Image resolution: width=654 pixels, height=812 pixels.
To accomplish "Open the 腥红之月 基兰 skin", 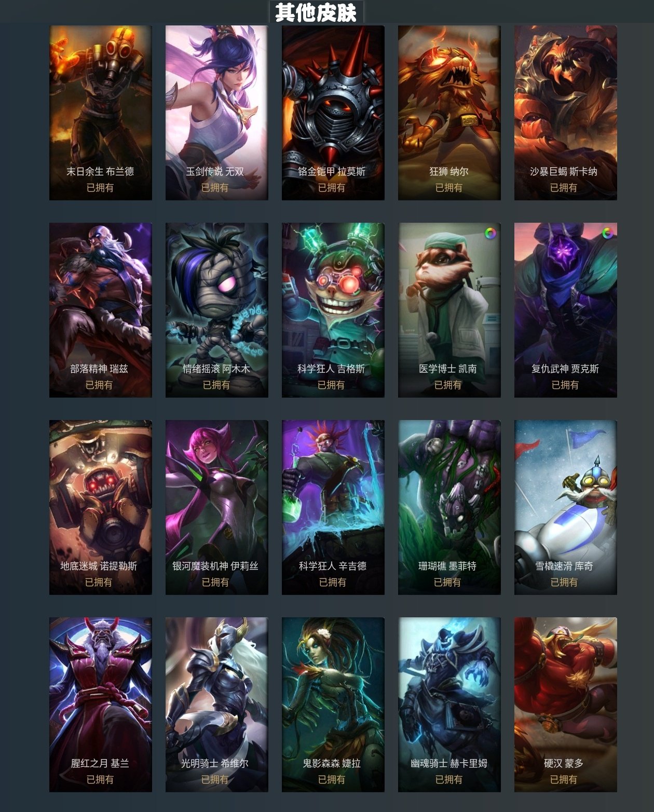I will (101, 705).
